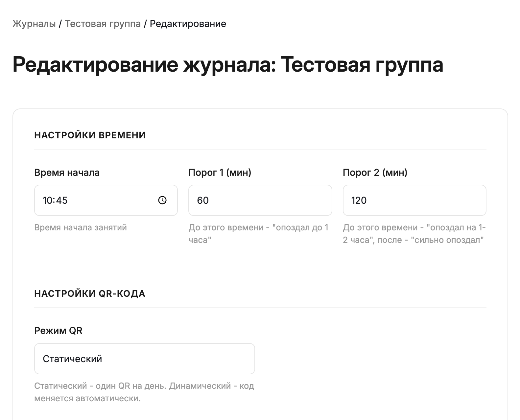The width and height of the screenshot is (520, 420).
Task: Click the QR mode description hint text
Action: click(x=144, y=392)
